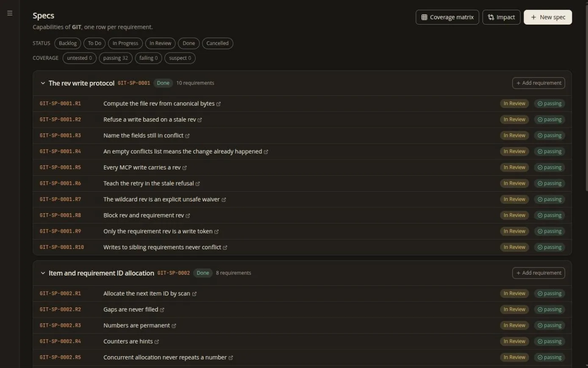Select requirement ID GIT-SP-0001.R3
Viewport: 588px width, 368px height.
tap(60, 136)
